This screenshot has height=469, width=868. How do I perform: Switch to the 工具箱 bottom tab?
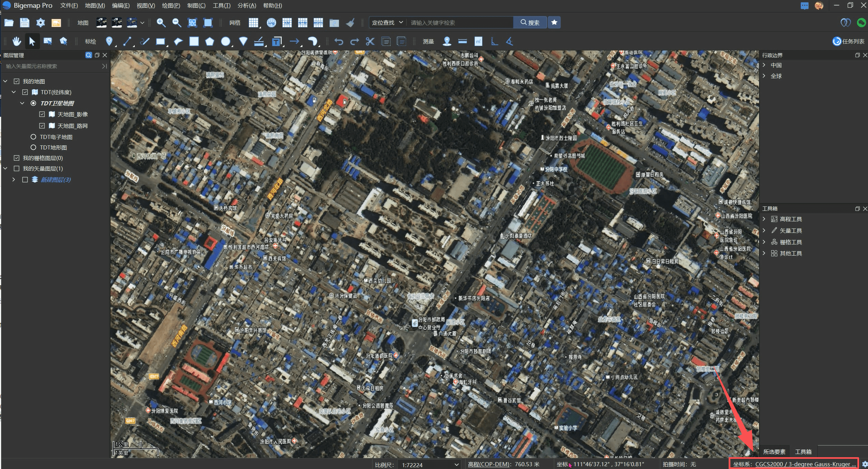tap(803, 452)
